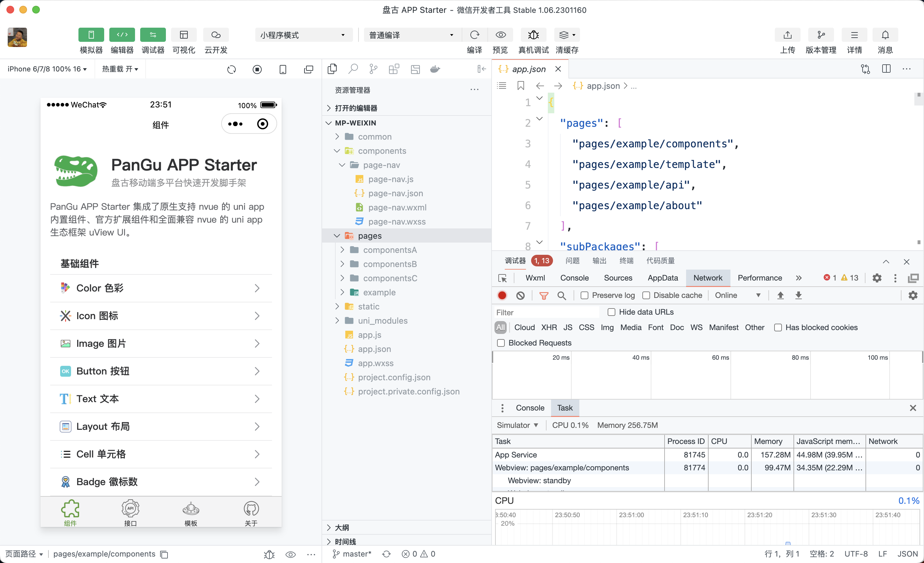Image resolution: width=924 pixels, height=563 pixels.
Task: Open the extensions icon in the editor sidebar
Action: tap(394, 69)
